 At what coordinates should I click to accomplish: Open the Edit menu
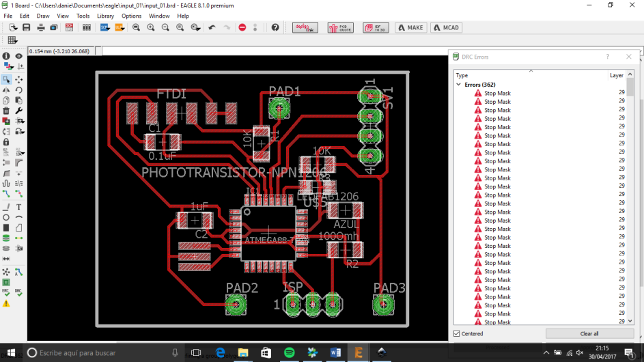click(x=25, y=16)
